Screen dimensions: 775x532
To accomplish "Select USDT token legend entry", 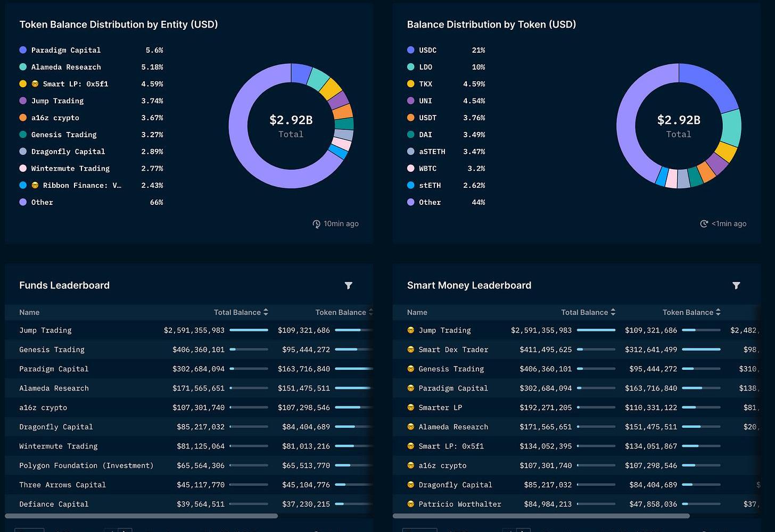I will tap(446, 118).
